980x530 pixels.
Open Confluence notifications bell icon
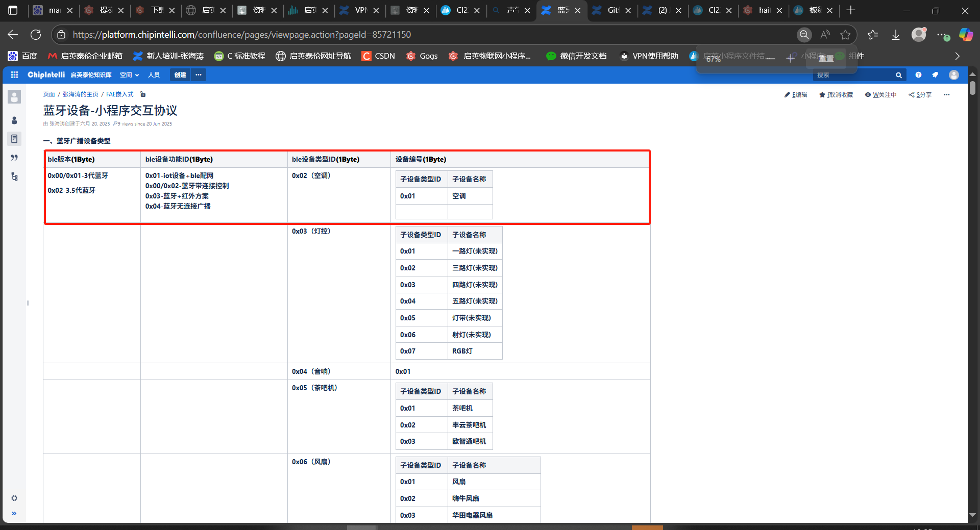935,75
